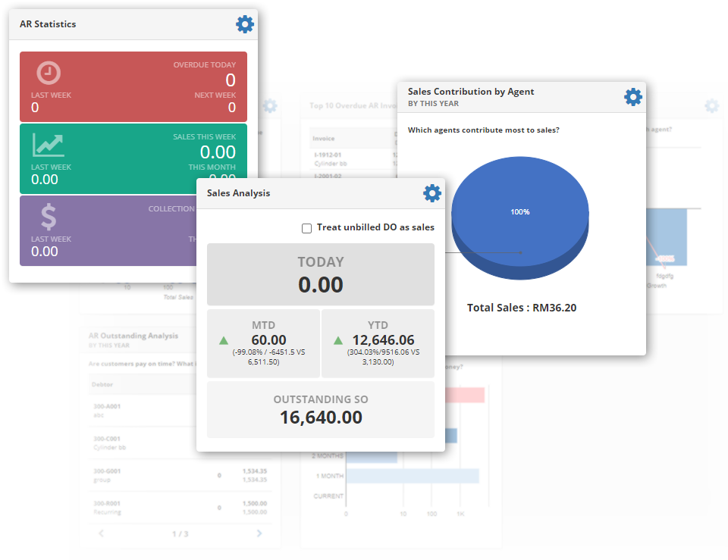
Task: Open the partially hidden gear beside AR Statistics
Action: (269, 105)
